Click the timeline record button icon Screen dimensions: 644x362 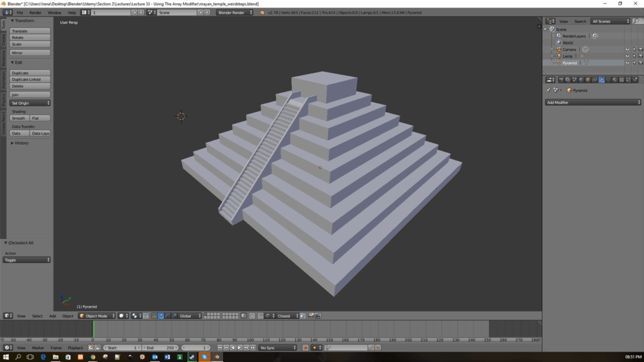click(306, 348)
